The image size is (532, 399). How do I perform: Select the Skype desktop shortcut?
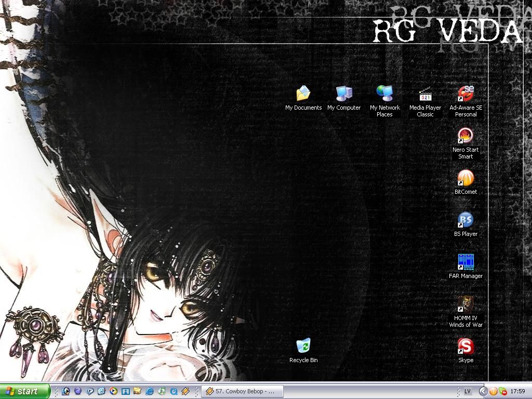[x=465, y=351]
